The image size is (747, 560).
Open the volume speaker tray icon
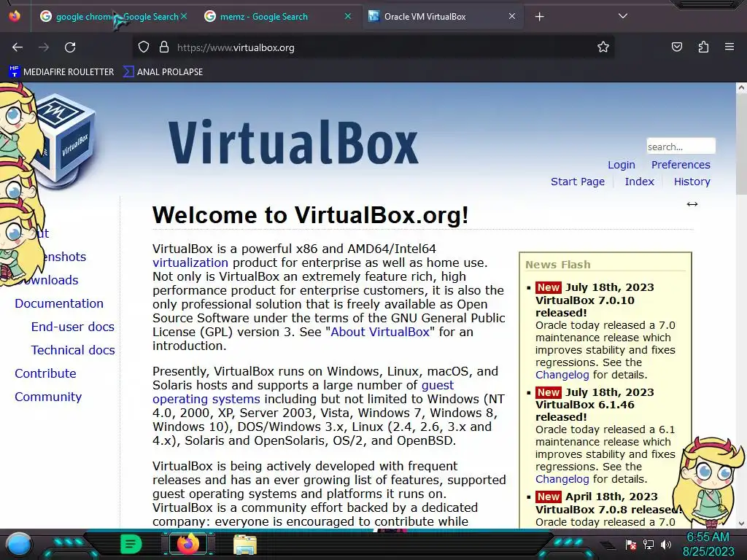[x=666, y=544]
